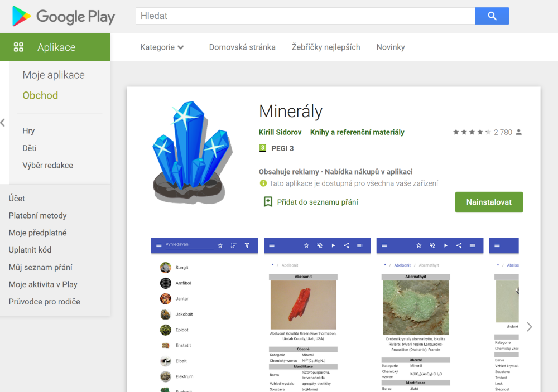Click the star rating display
This screenshot has height=392, width=558.
[x=472, y=132]
